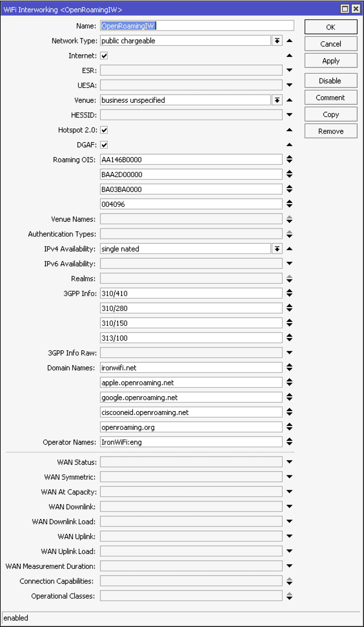Click the 3GPP Info 310/280 field
The image size is (364, 627).
tap(191, 308)
